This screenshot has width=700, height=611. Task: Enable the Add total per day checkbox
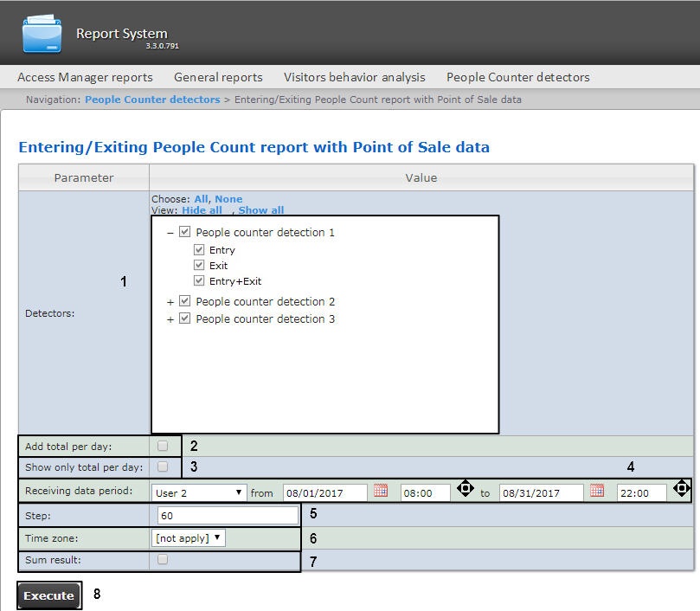pos(163,447)
